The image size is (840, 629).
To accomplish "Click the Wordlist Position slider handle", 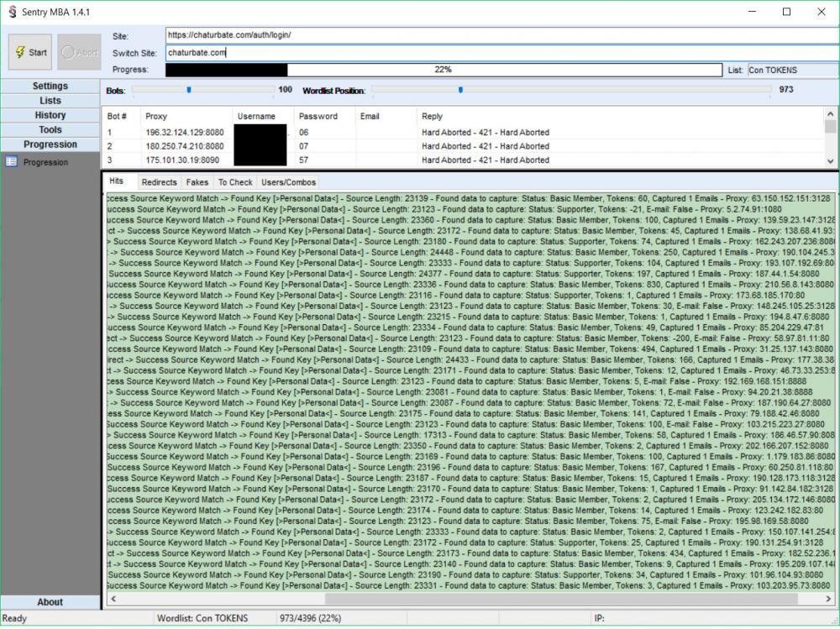I will point(460,90).
